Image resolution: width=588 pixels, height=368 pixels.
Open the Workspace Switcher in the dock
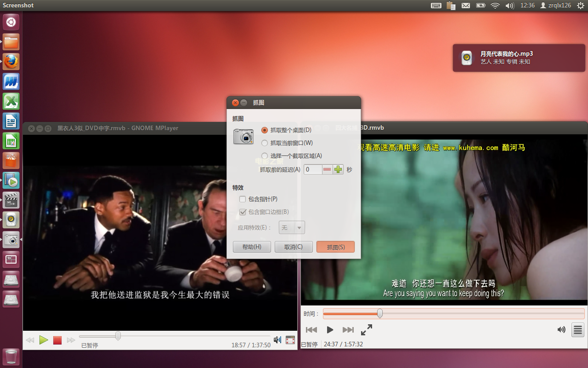pos(11,259)
